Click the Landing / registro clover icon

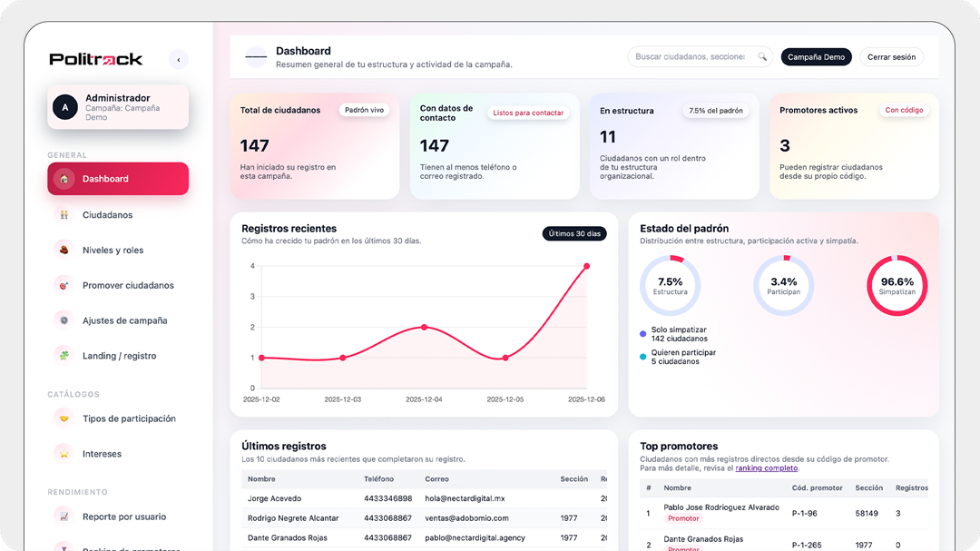64,356
